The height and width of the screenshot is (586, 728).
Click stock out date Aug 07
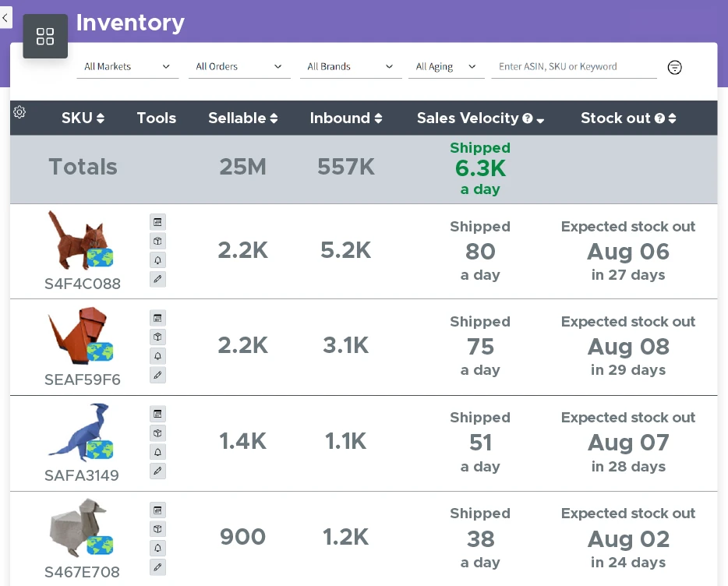click(628, 443)
